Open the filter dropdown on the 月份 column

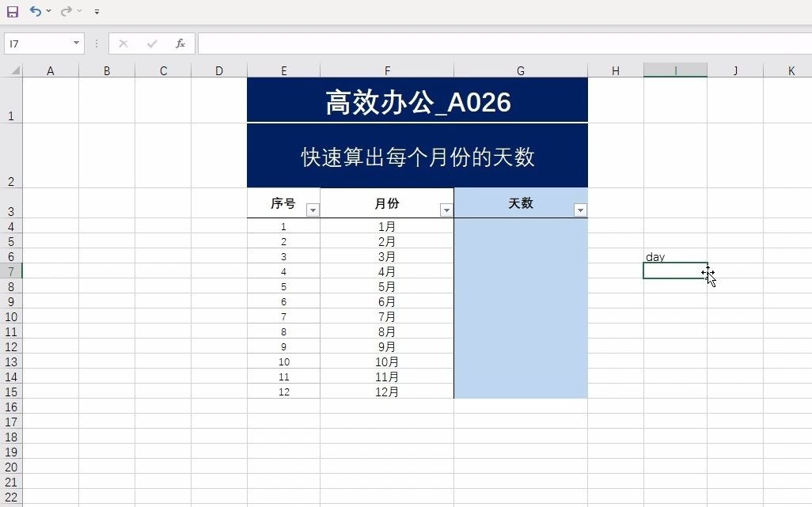(446, 210)
